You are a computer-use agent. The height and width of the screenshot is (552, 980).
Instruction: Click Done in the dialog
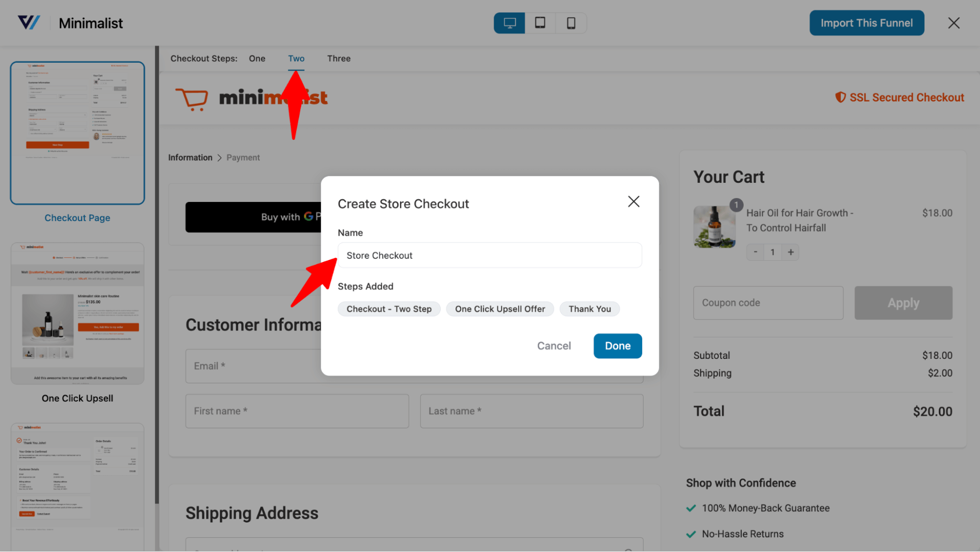click(617, 346)
